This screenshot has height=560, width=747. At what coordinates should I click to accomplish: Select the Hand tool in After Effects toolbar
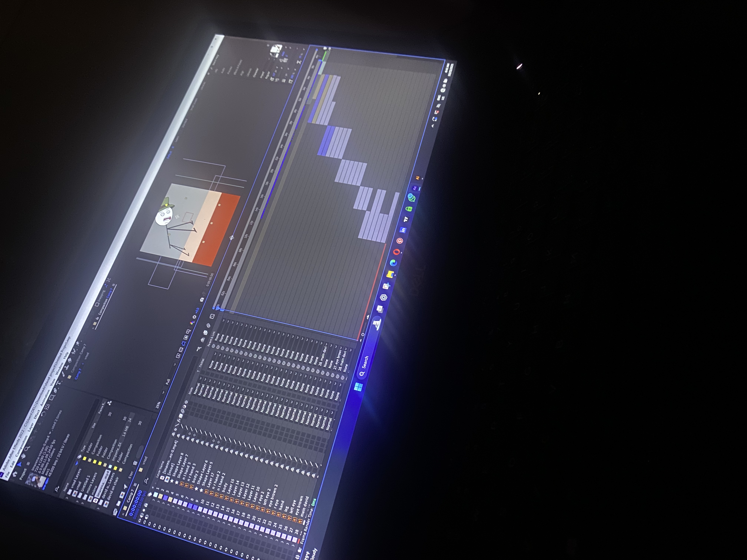[24, 456]
